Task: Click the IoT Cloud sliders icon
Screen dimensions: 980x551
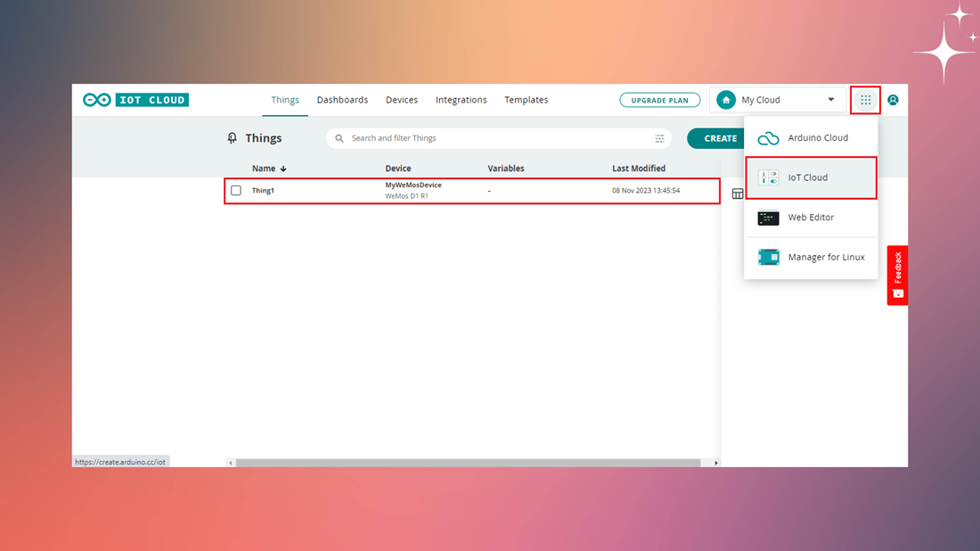Action: click(768, 177)
